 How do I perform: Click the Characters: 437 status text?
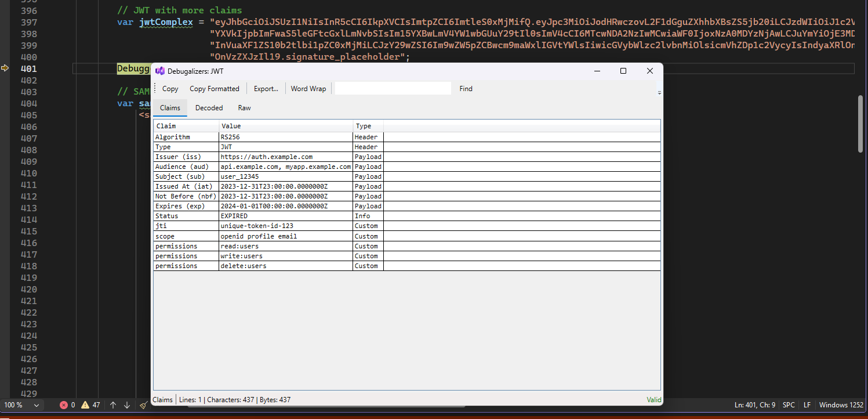click(229, 400)
